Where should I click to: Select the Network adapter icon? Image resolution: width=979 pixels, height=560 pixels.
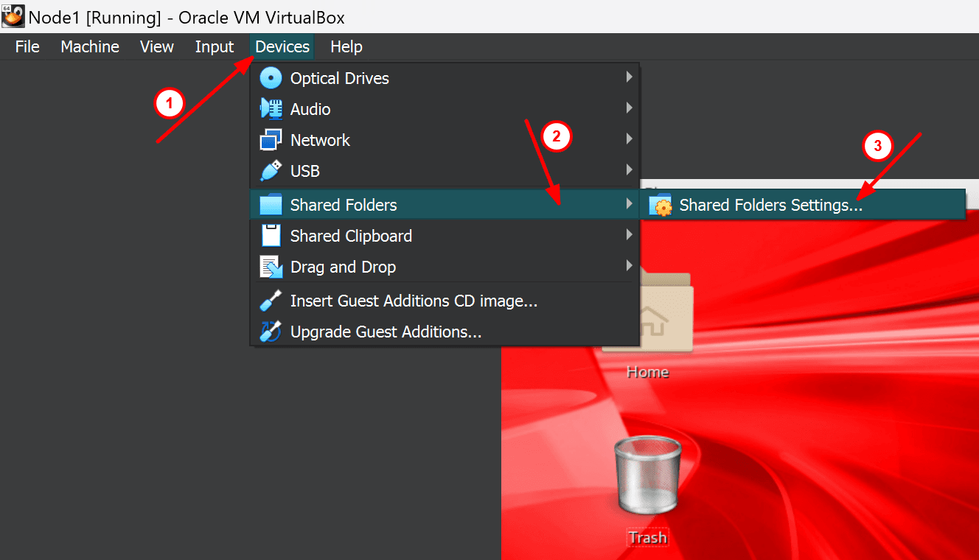pyautogui.click(x=270, y=139)
